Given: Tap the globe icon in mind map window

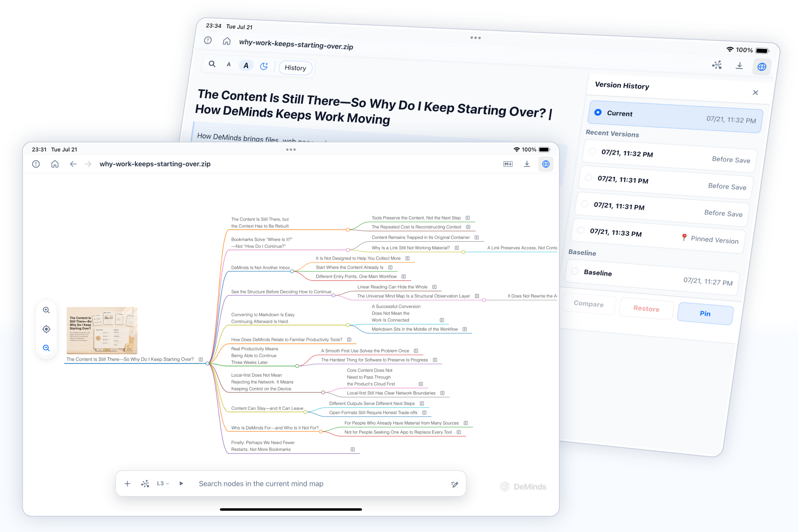Looking at the screenshot, I should point(546,164).
